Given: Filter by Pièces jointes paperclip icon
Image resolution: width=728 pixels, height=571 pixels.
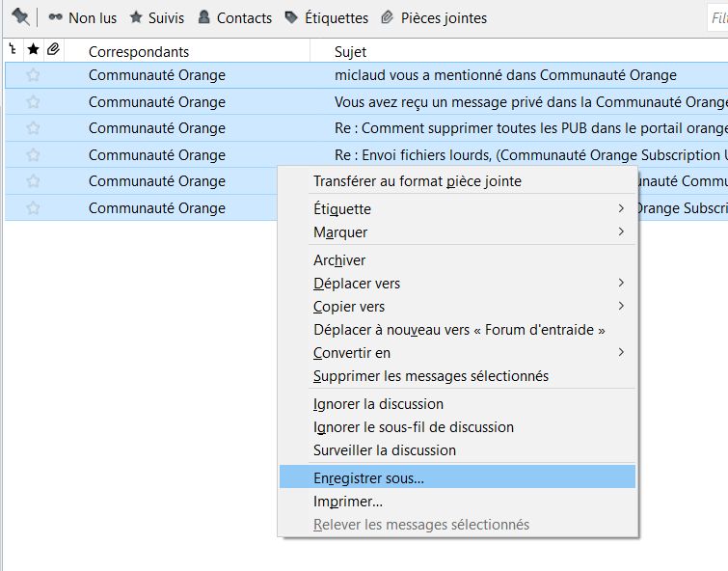Looking at the screenshot, I should (x=388, y=18).
